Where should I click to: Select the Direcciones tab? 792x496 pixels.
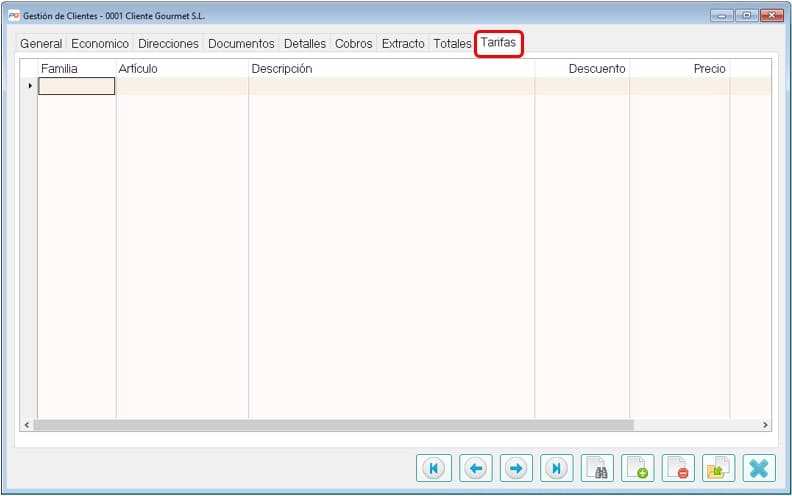[x=168, y=43]
